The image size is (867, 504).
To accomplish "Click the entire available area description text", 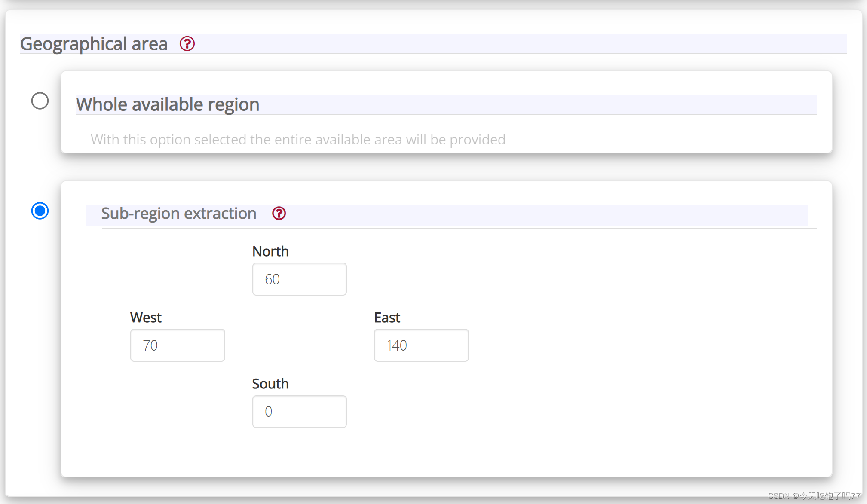I will pyautogui.click(x=297, y=139).
